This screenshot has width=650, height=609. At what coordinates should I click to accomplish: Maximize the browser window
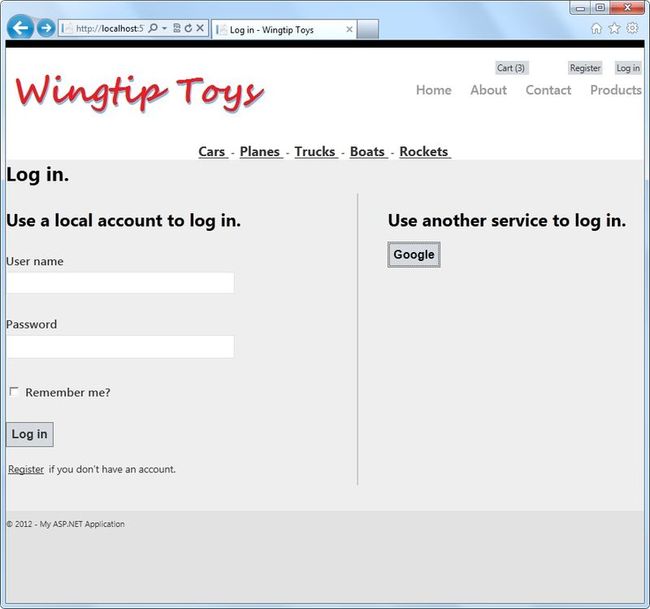[x=600, y=8]
